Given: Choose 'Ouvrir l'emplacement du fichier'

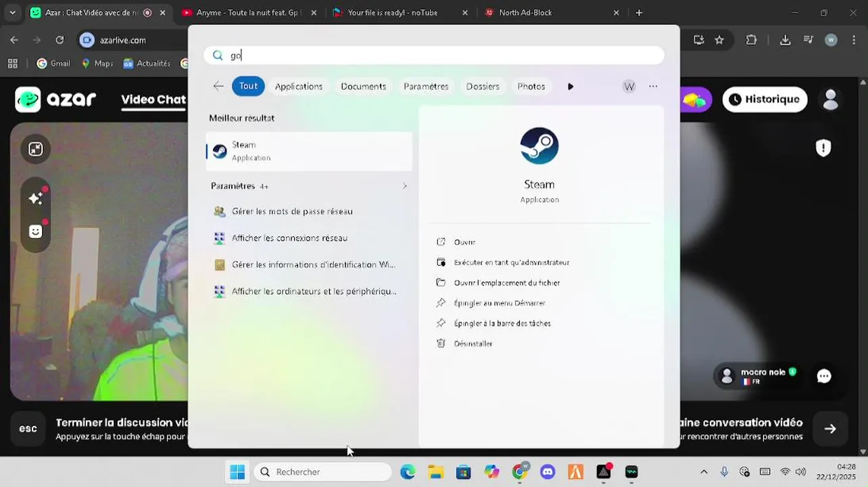Looking at the screenshot, I should (498, 283).
